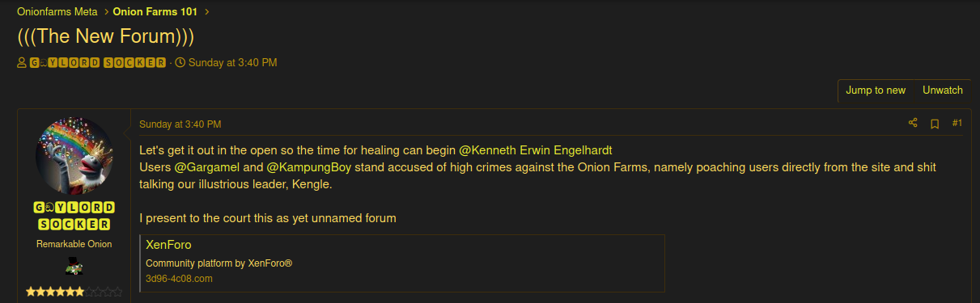Click the share icon on post #1
This screenshot has width=980, height=303.
(913, 124)
